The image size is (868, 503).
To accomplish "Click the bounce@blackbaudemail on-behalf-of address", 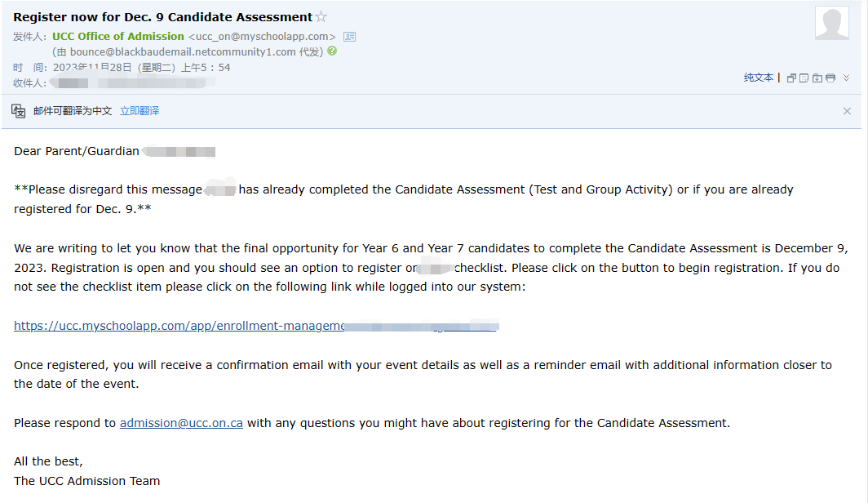I will click(x=183, y=52).
